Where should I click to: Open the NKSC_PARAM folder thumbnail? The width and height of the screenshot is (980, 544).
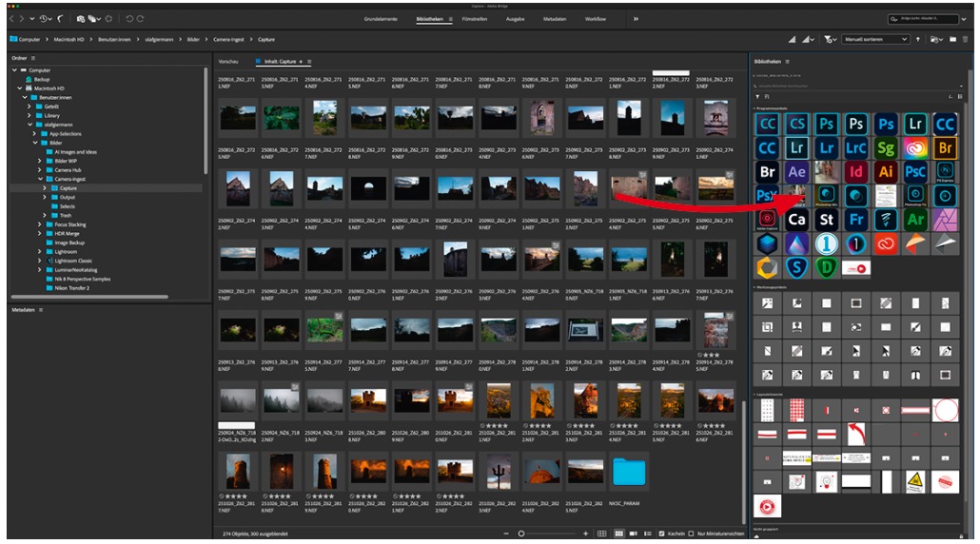click(x=629, y=471)
